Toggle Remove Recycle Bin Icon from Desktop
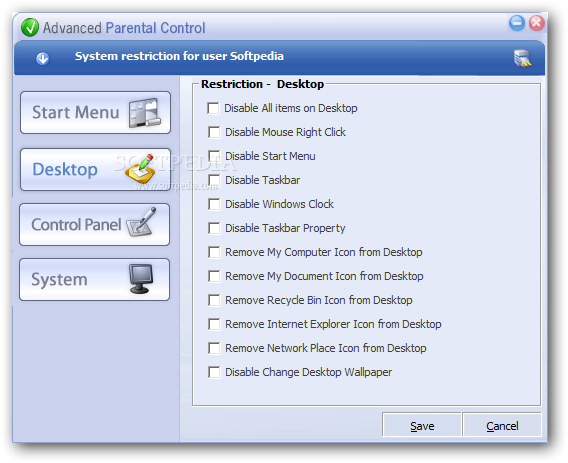Image resolution: width=568 pixels, height=463 pixels. [214, 300]
